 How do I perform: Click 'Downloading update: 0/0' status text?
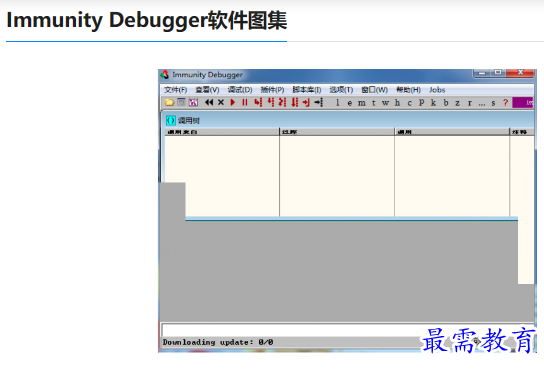pyautogui.click(x=218, y=343)
